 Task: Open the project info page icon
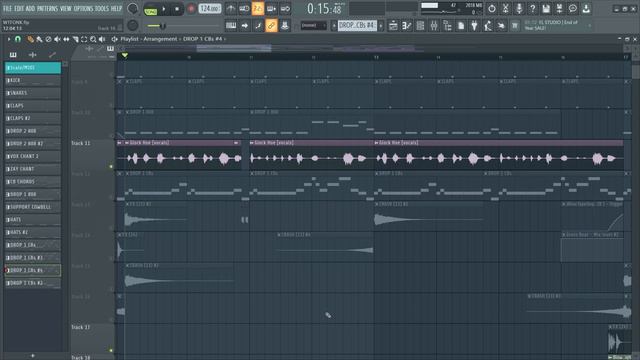coord(461,26)
